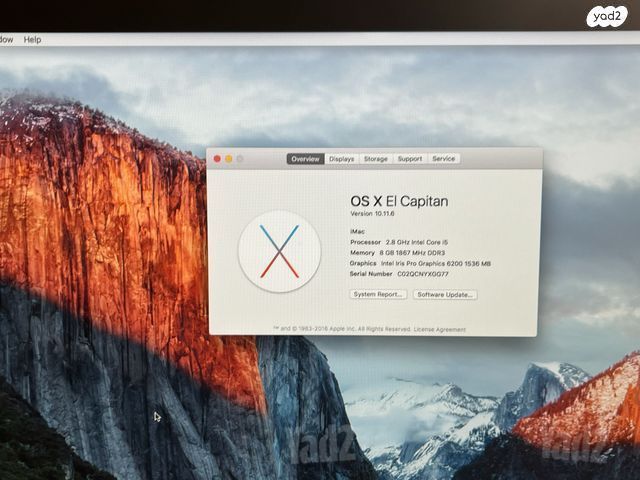
Task: Click the Processor 2.8 GHz Intel Core i5 line
Action: click(x=399, y=242)
